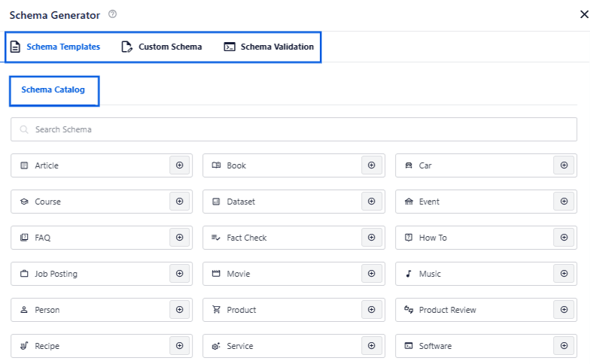Close the Schema Generator dialog
Screen dimensions: 590x364
[x=584, y=14]
